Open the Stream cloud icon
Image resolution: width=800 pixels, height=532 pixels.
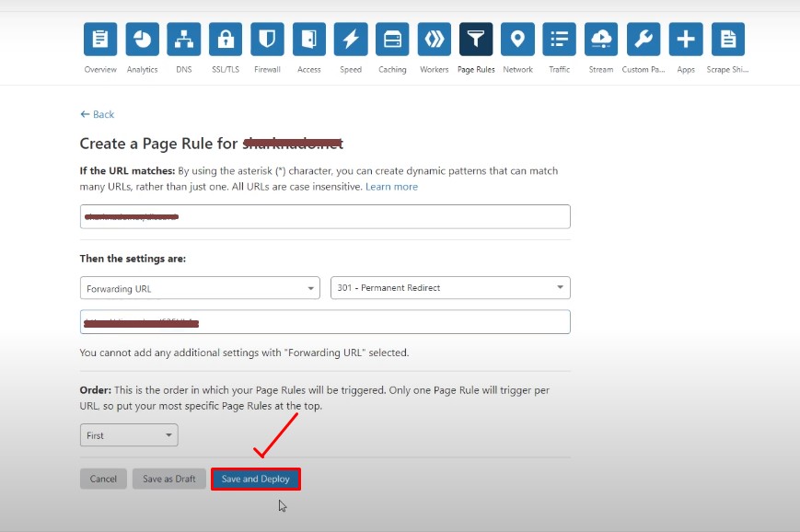(x=601, y=40)
